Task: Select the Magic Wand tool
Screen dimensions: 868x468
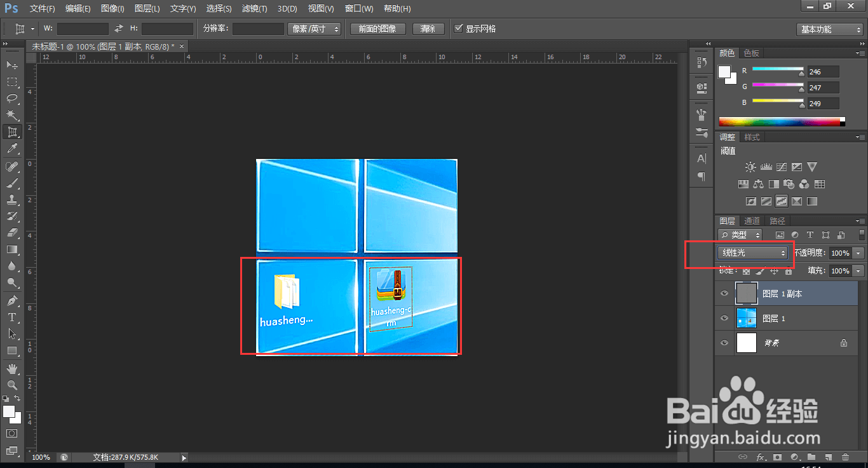Action: click(x=11, y=115)
